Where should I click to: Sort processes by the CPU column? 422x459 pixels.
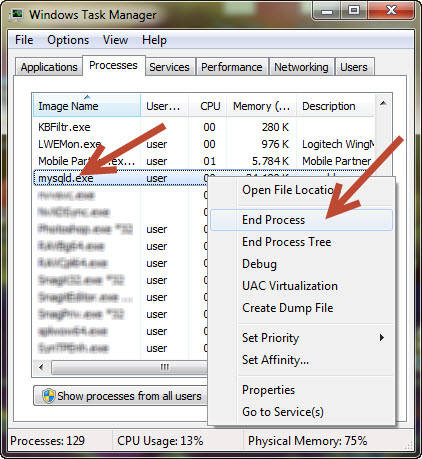pyautogui.click(x=208, y=106)
